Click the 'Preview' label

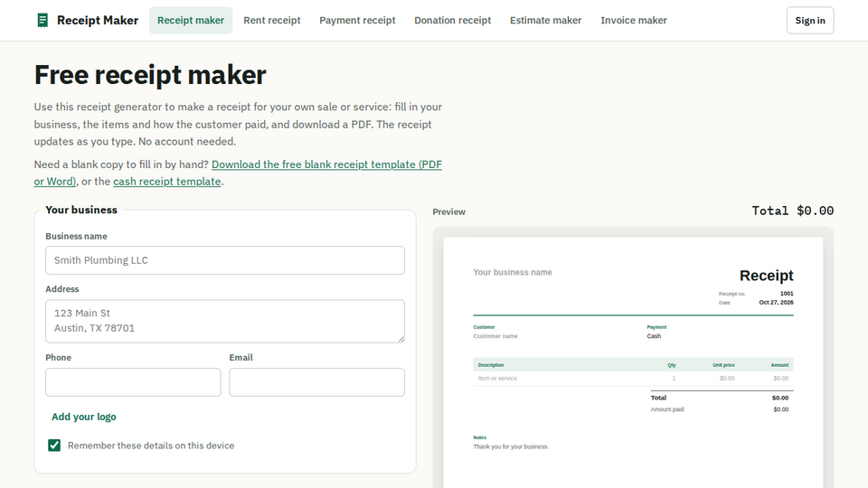pyautogui.click(x=449, y=211)
